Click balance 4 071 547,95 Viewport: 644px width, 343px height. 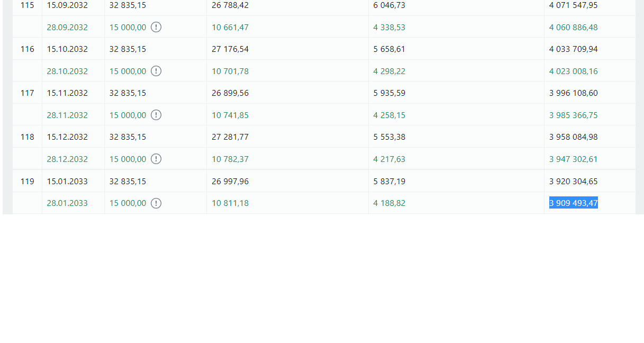tap(574, 5)
